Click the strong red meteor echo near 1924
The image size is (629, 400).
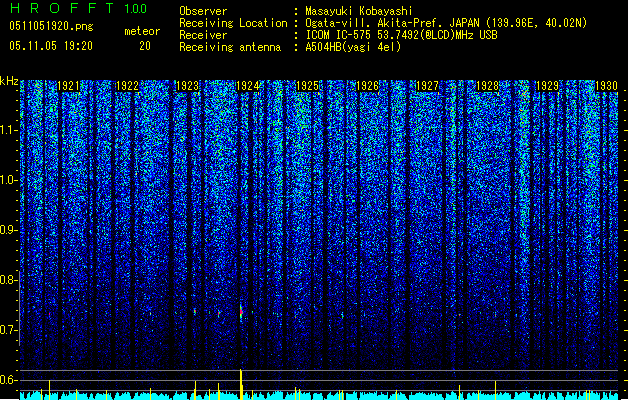[x=241, y=311]
